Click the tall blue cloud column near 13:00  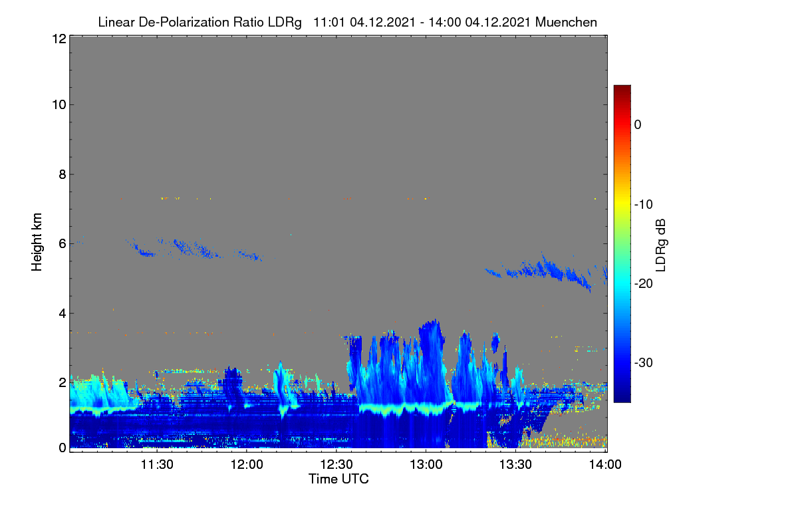click(431, 362)
